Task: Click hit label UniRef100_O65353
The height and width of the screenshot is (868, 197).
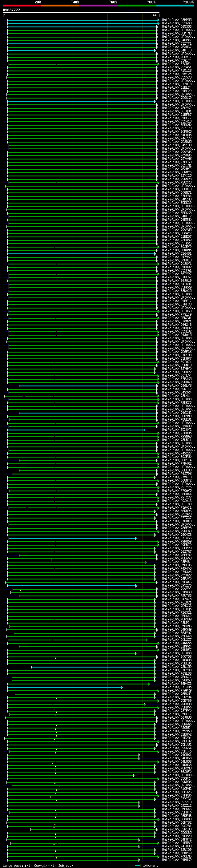Action: [x=177, y=26]
